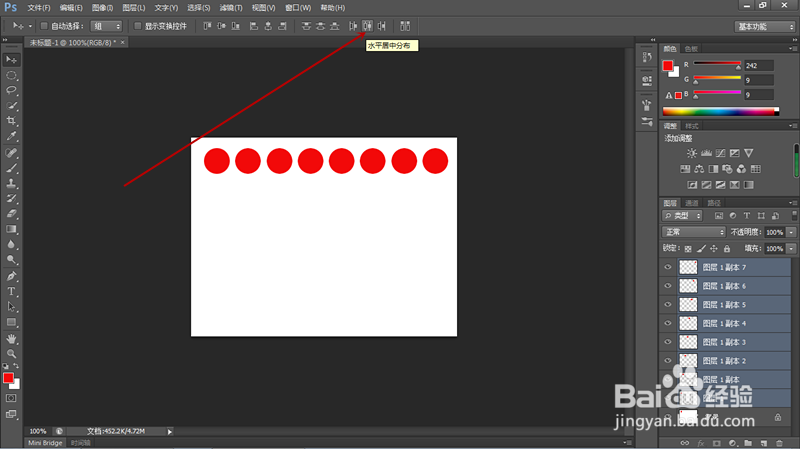Viewport: 800px width, 449px height.
Task: Select the History Brush tool
Action: coord(11,198)
